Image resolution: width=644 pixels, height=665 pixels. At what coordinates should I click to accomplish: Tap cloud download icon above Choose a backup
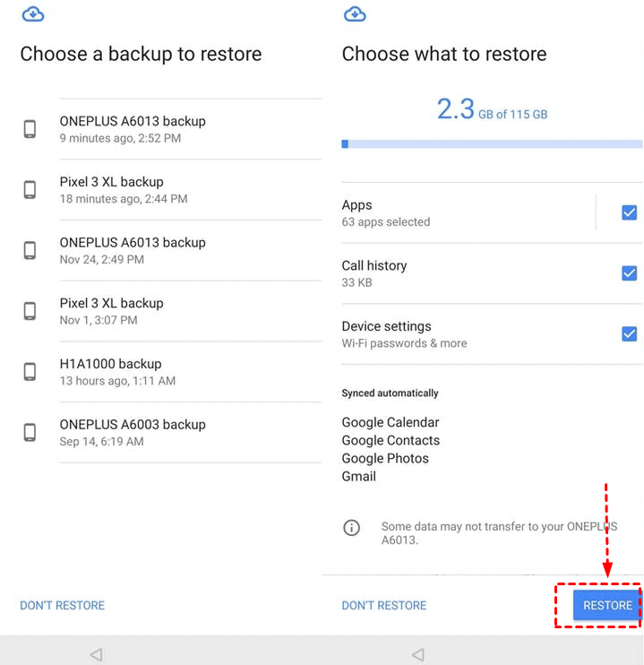coord(32,13)
